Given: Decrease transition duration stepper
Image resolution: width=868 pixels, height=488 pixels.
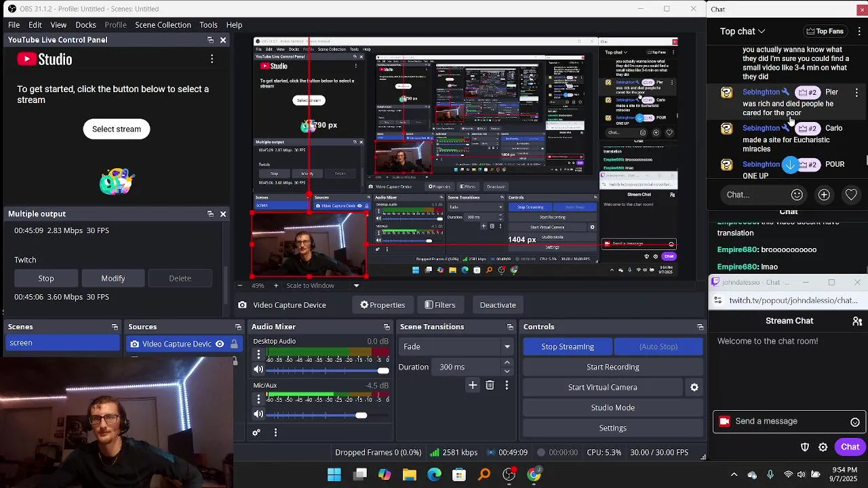Looking at the screenshot, I should (x=507, y=371).
